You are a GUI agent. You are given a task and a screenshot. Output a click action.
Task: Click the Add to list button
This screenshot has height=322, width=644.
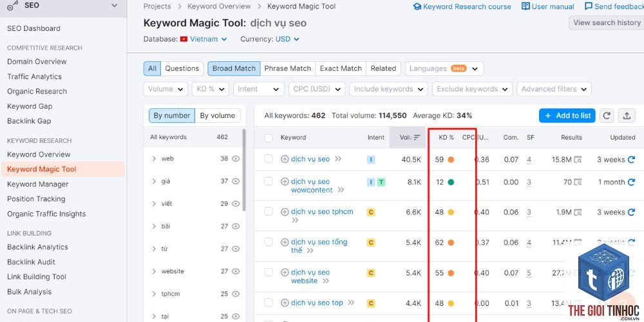click(x=567, y=116)
